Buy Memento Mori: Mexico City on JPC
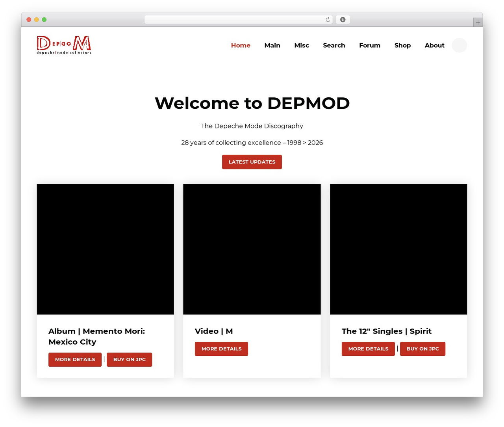504x427 pixels. tap(130, 360)
